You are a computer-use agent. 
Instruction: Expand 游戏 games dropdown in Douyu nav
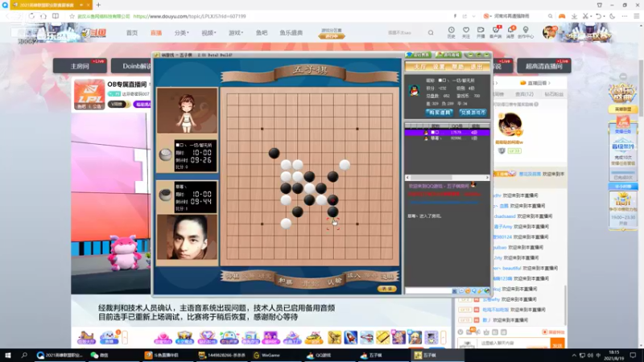[236, 33]
